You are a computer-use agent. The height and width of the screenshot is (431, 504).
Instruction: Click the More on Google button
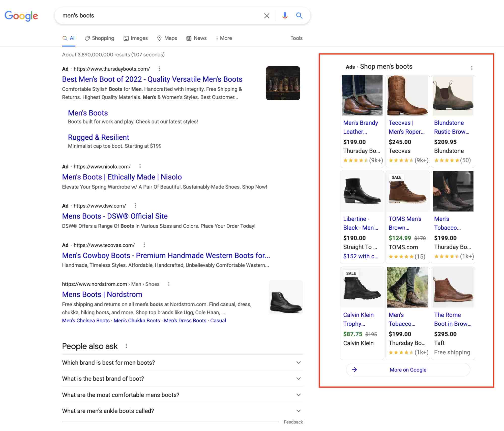pos(408,370)
